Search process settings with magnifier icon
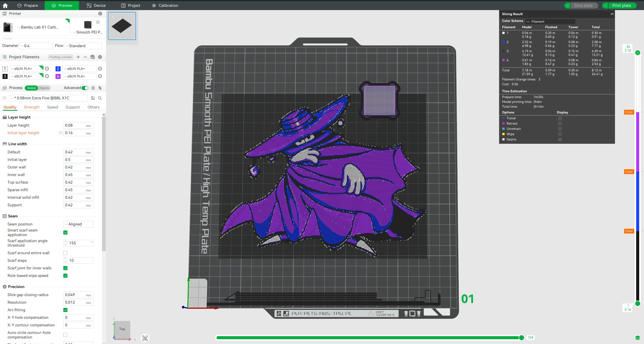644x344 pixels. [x=100, y=98]
